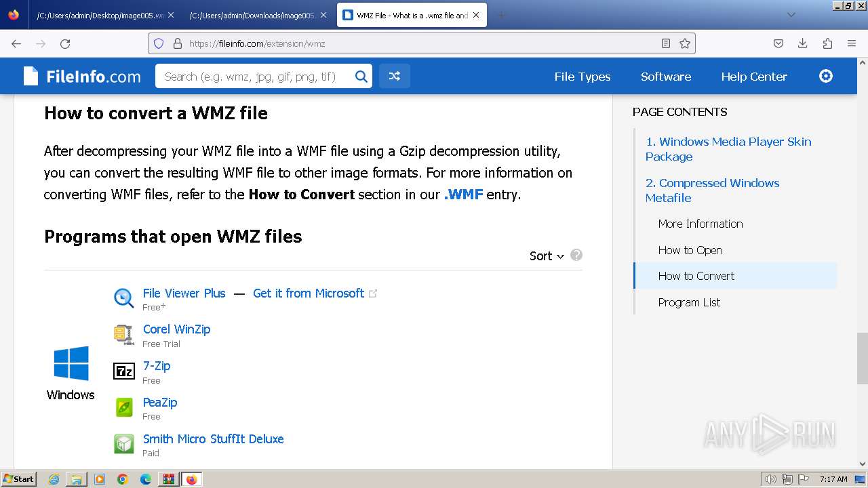This screenshot has width=868, height=488.
Task: Jump to How to Open section
Action: click(690, 250)
